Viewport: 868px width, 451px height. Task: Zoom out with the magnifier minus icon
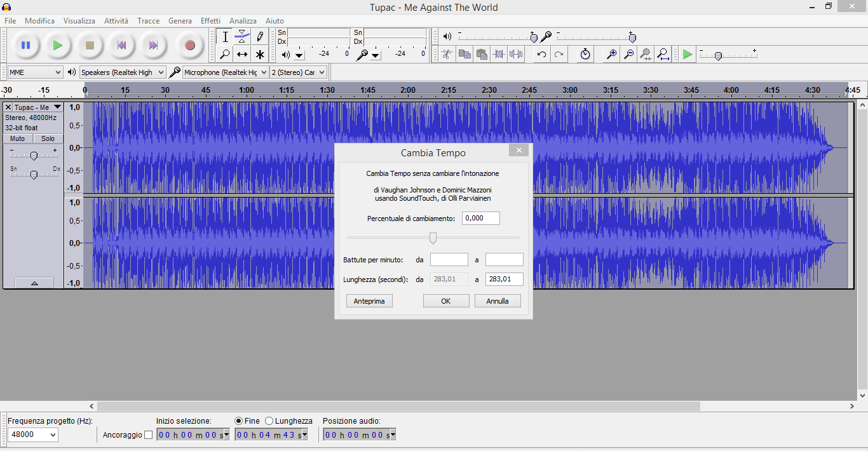(628, 55)
